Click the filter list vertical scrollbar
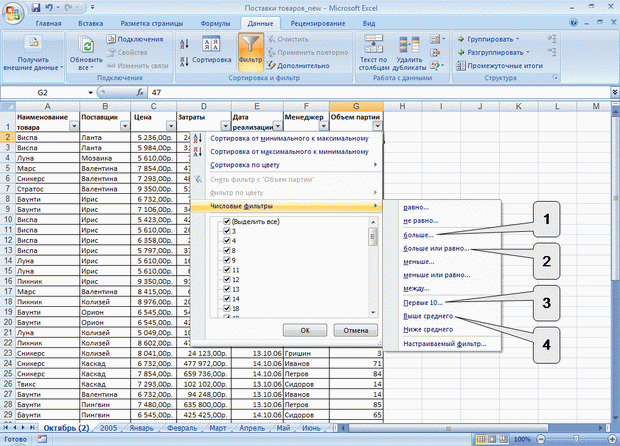Viewport: 620px width, 446px height. coord(373,267)
